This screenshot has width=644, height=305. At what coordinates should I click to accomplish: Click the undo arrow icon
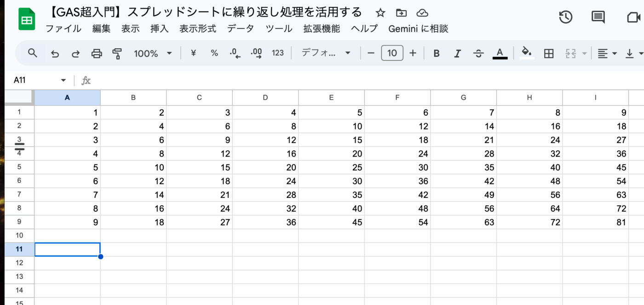point(55,54)
